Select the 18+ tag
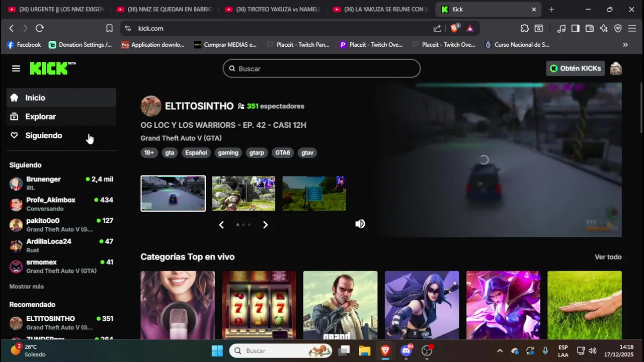644x362 pixels. click(x=149, y=153)
